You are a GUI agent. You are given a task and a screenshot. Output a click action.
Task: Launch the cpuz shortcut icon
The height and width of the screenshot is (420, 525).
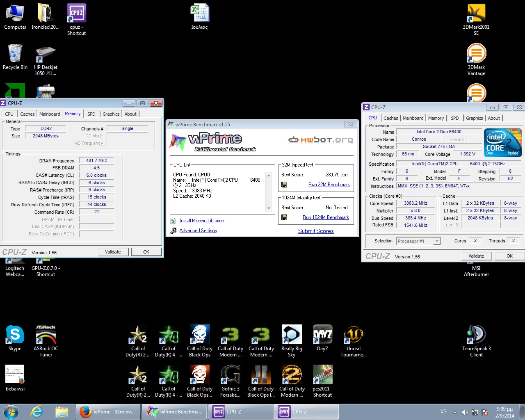[76, 19]
